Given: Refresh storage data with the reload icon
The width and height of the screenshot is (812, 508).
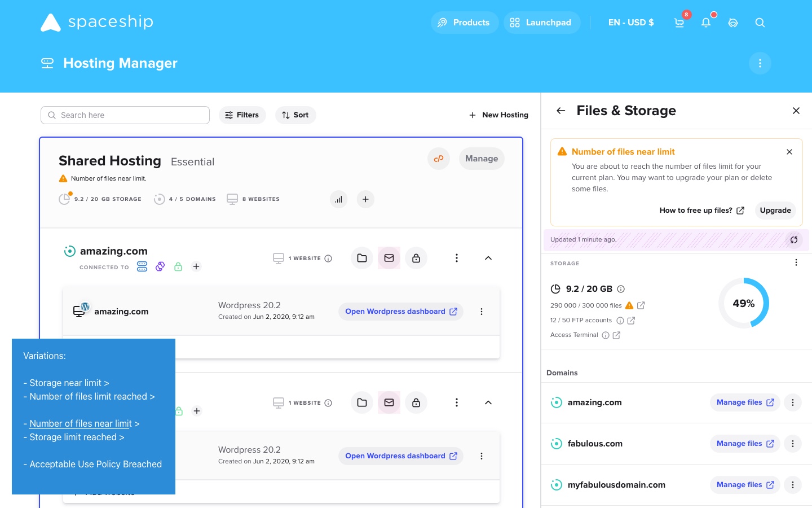Looking at the screenshot, I should point(794,240).
